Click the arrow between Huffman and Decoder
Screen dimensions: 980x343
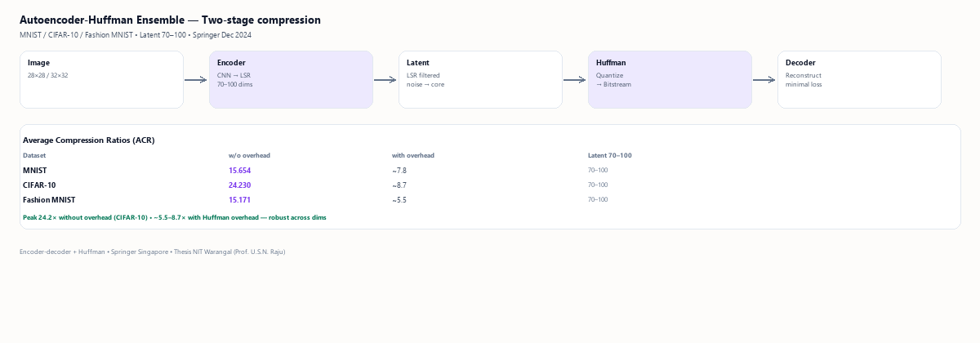pyautogui.click(x=764, y=80)
